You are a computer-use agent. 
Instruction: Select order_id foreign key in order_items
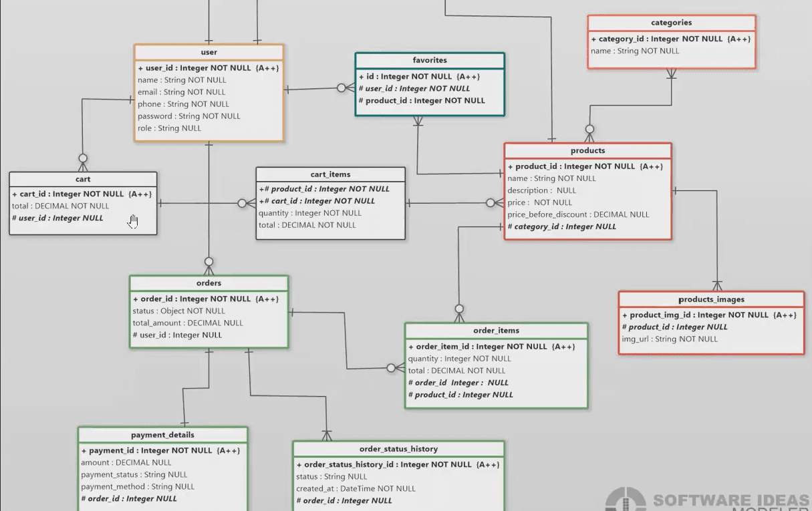(458, 383)
